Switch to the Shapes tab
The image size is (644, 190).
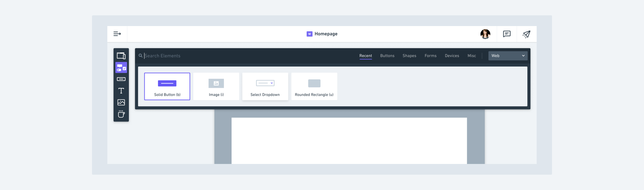(x=410, y=55)
